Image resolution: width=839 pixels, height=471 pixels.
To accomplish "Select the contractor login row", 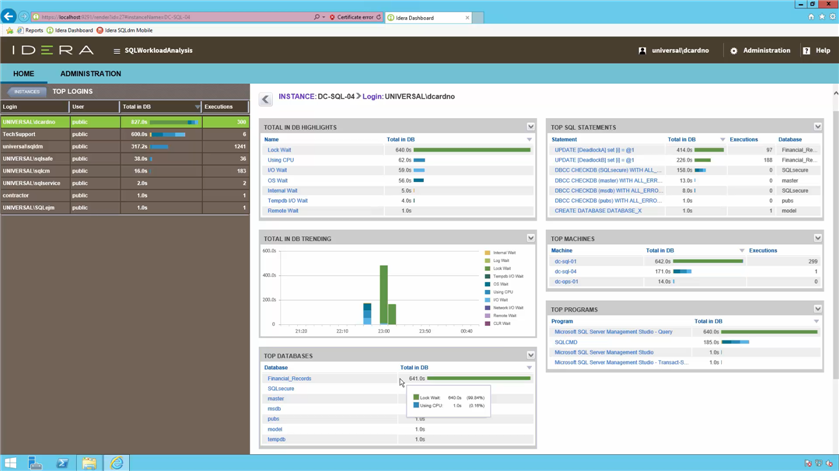I will [125, 195].
